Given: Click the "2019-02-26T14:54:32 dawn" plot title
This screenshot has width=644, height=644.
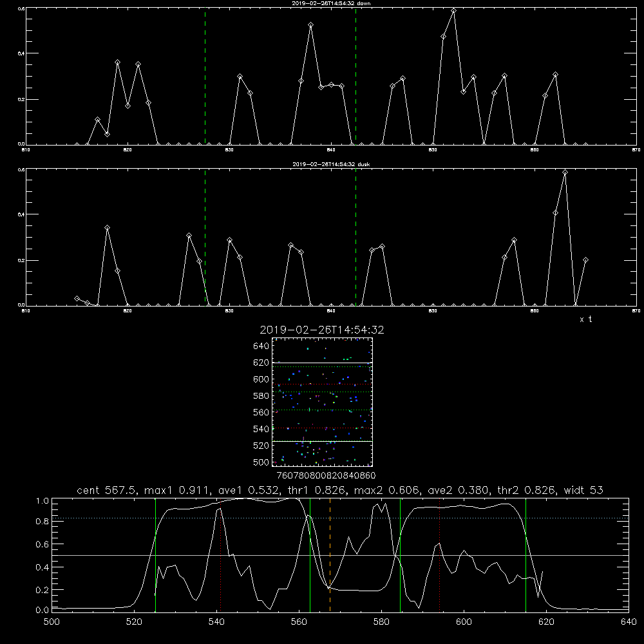Looking at the screenshot, I should 331,3.
